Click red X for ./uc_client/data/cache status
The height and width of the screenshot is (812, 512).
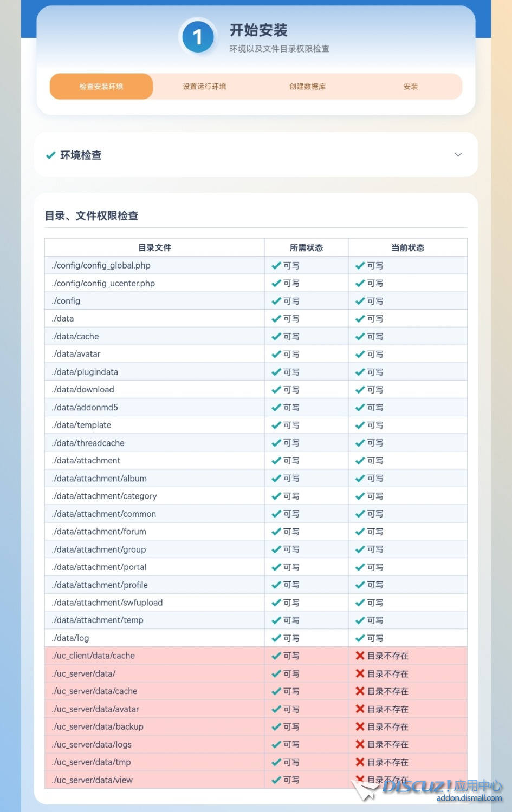360,656
